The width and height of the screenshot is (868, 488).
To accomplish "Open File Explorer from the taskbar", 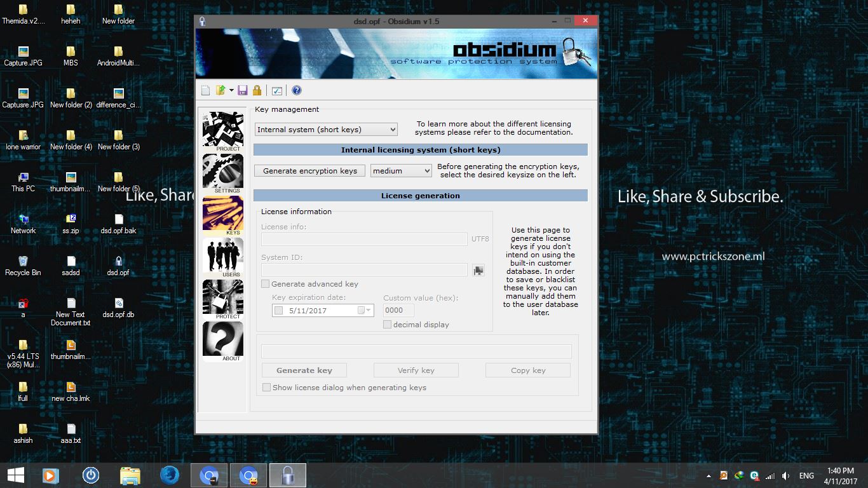I will 130,475.
